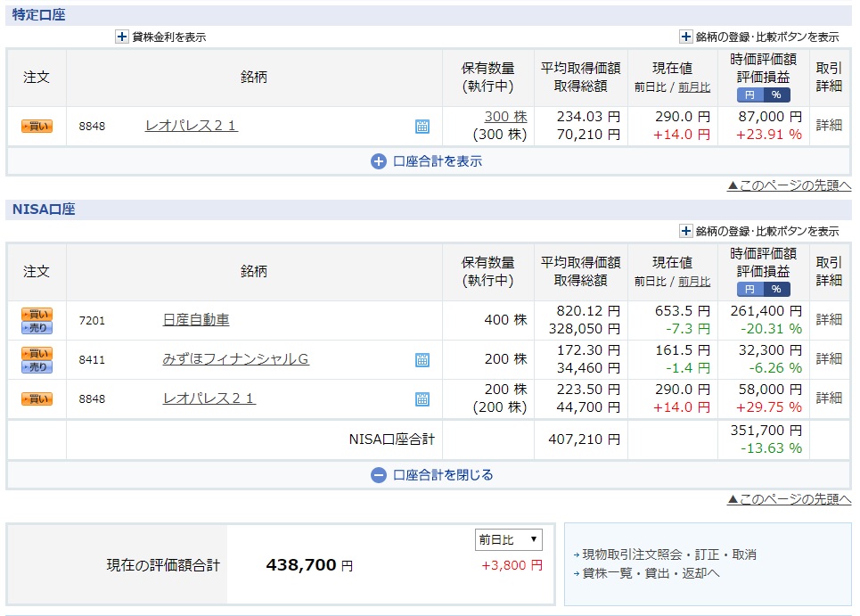Switch NISA口座 valuation toggle to 円
This screenshot has width=860, height=616.
[x=749, y=289]
